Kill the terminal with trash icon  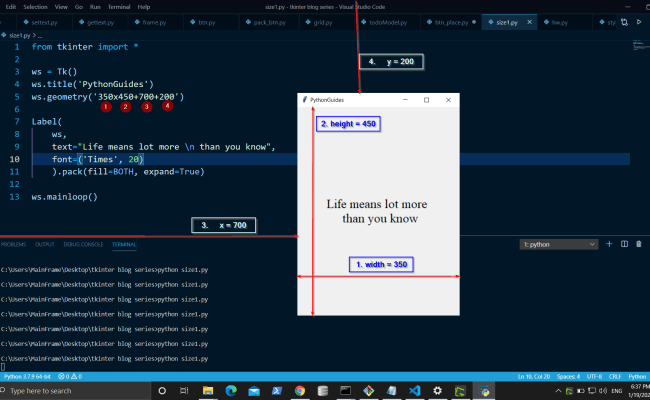coord(639,244)
